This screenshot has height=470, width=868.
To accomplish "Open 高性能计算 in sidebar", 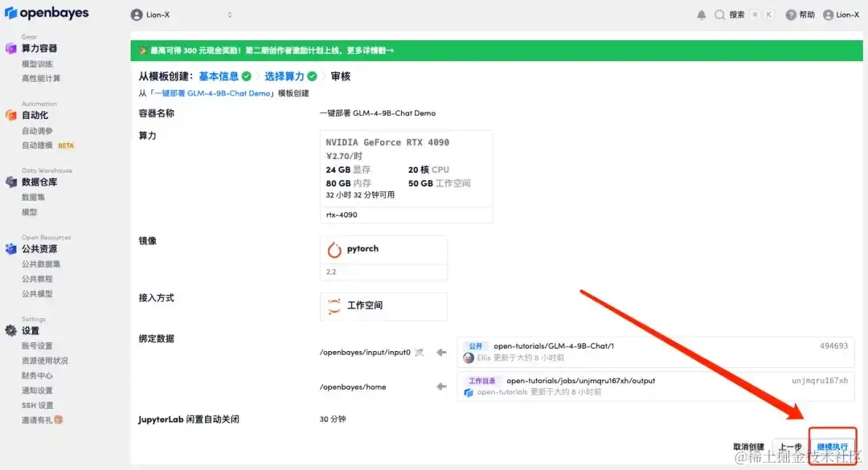I will 41,78.
